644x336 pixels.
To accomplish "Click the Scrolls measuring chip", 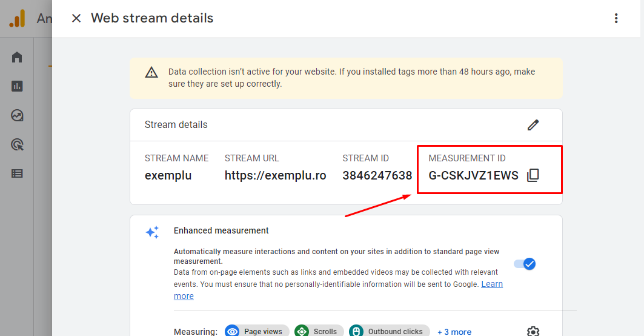I will click(x=319, y=331).
